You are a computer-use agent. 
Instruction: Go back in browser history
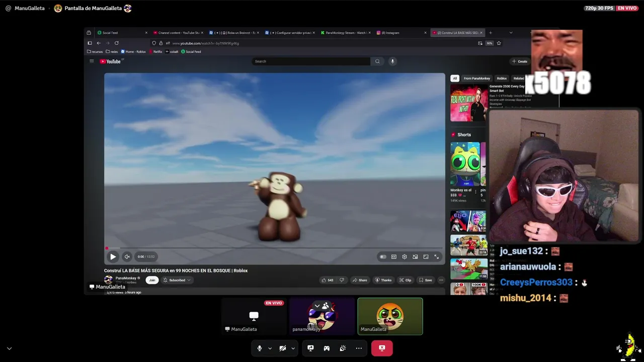(99, 43)
